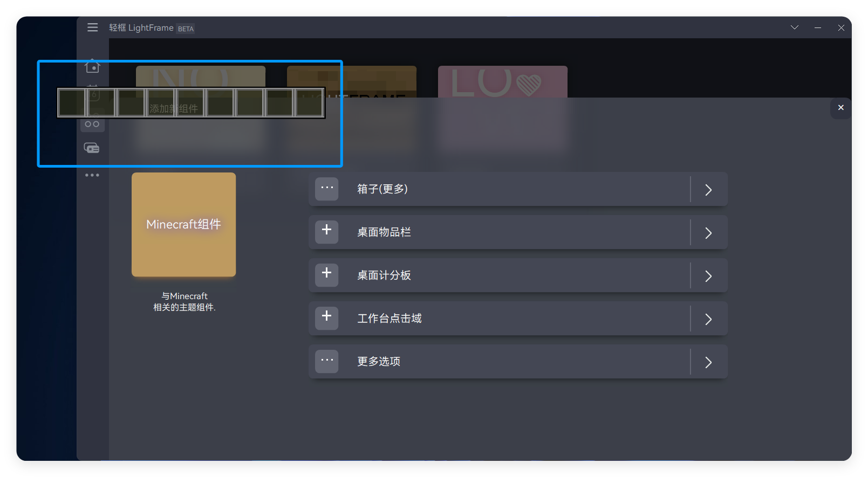The image size is (868, 477).
Task: Select the 更多选项 label
Action: [x=379, y=362]
